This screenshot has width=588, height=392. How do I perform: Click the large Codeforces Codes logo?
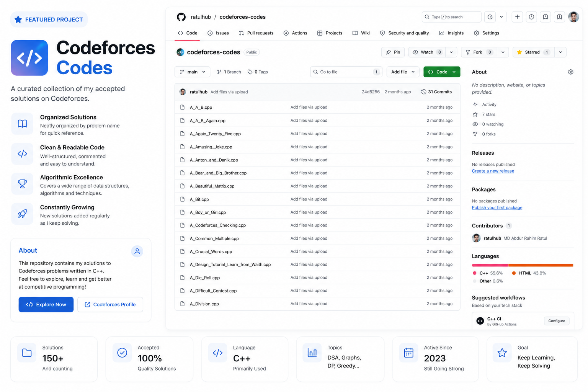tap(29, 58)
